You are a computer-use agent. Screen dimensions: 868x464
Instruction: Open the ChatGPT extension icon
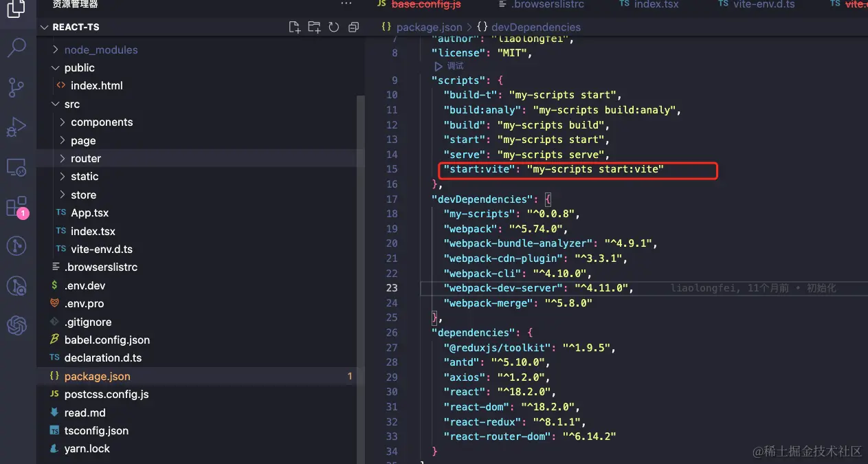[16, 325]
